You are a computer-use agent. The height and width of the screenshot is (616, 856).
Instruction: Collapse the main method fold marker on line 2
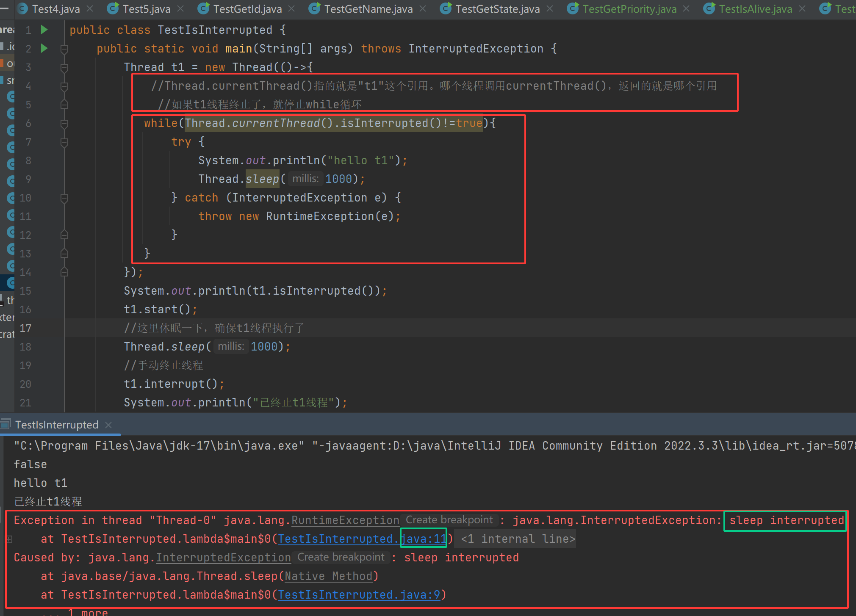click(64, 49)
